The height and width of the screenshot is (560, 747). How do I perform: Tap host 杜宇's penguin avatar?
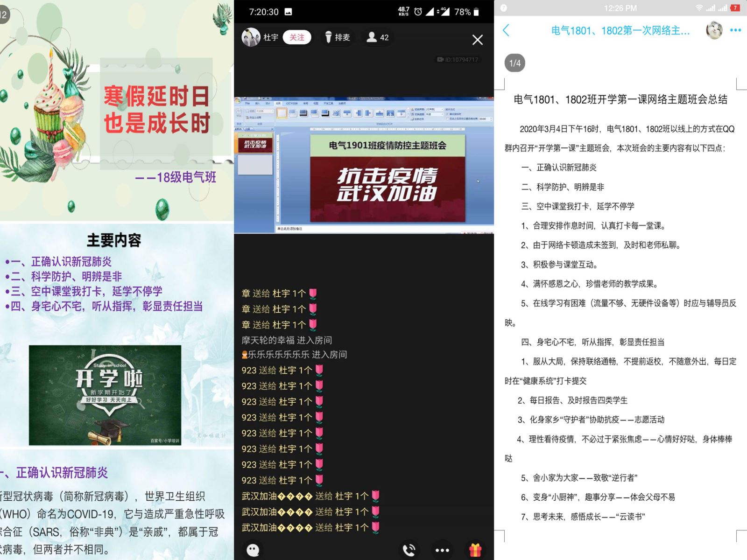251,37
